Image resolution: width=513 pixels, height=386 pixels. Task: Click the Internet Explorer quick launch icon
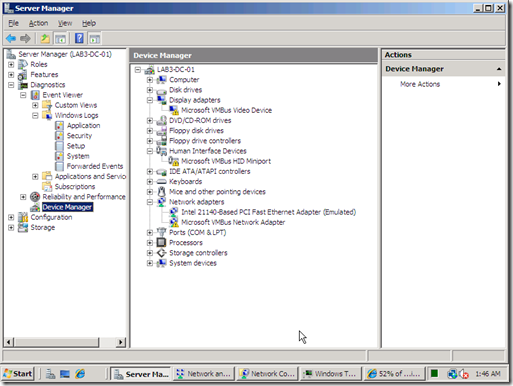point(80,374)
